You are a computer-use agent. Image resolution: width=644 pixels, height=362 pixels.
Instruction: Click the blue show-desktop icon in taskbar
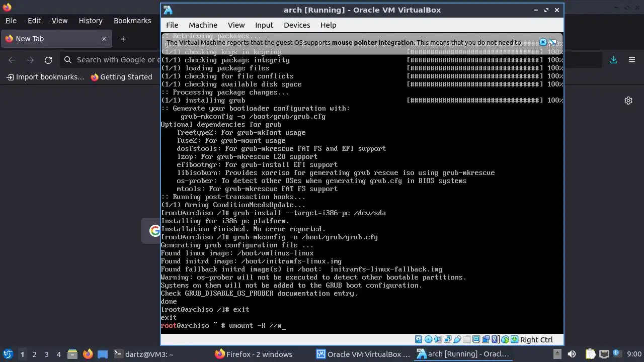coord(103,354)
